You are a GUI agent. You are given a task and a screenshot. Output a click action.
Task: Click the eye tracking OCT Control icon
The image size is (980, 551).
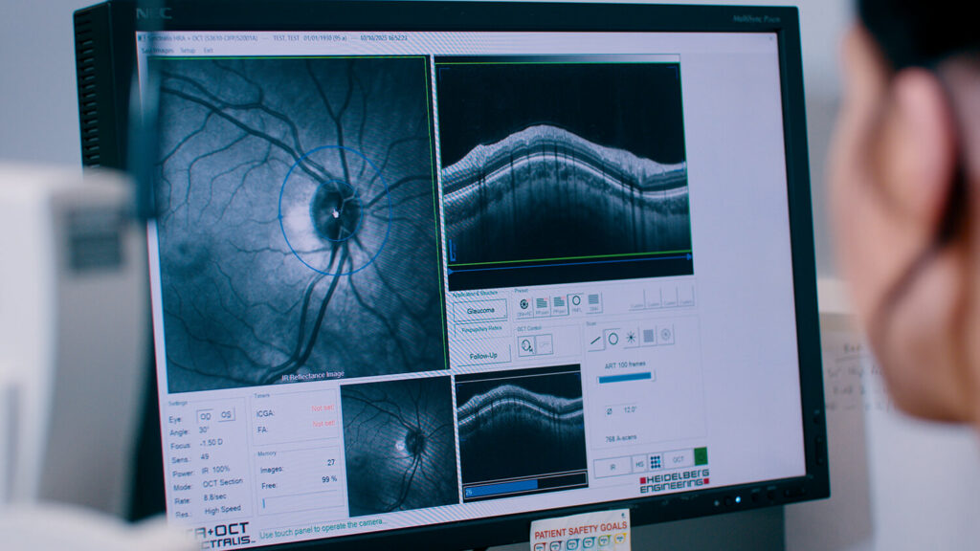point(525,346)
